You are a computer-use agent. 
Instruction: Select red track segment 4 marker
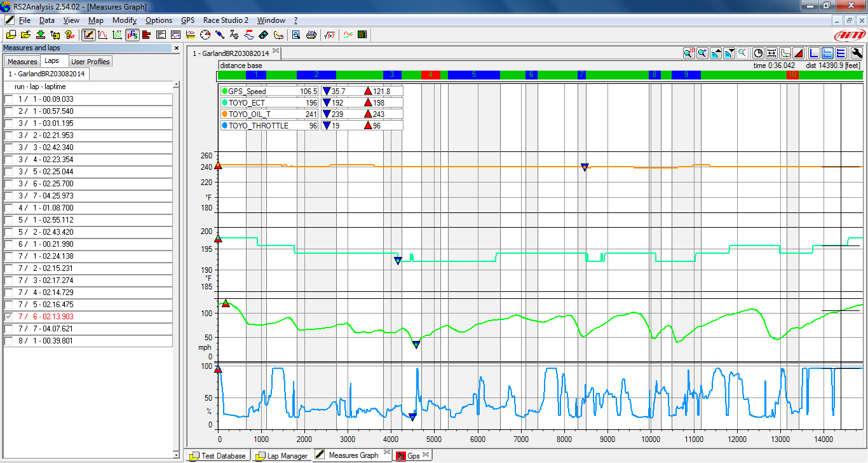[430, 75]
